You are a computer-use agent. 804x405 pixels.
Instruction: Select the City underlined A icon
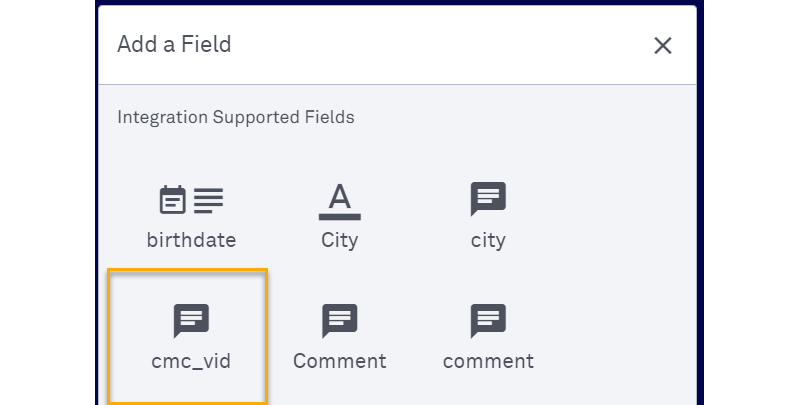pos(339,200)
